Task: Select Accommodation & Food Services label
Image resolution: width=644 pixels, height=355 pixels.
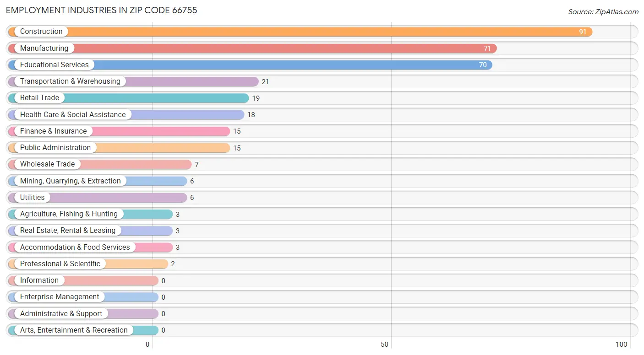Action: pos(75,247)
